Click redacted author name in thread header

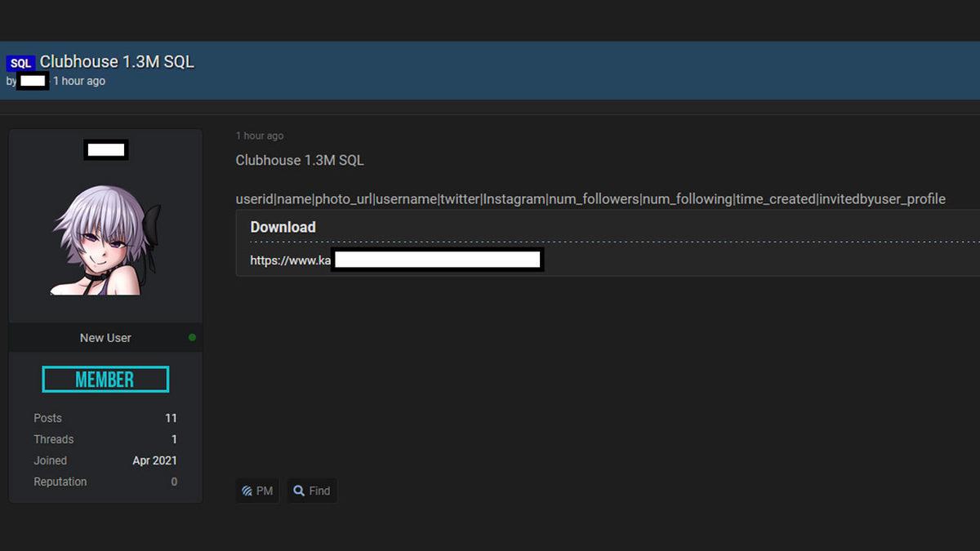(x=33, y=81)
